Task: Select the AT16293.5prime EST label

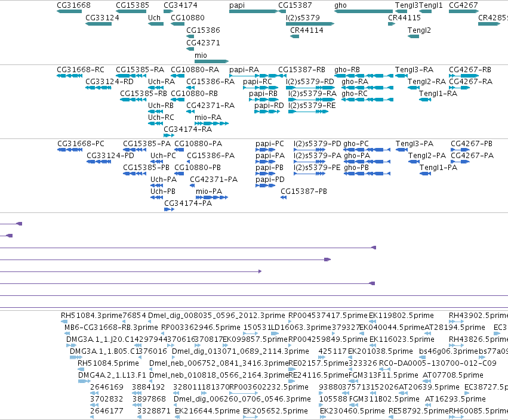Action: (455, 399)
